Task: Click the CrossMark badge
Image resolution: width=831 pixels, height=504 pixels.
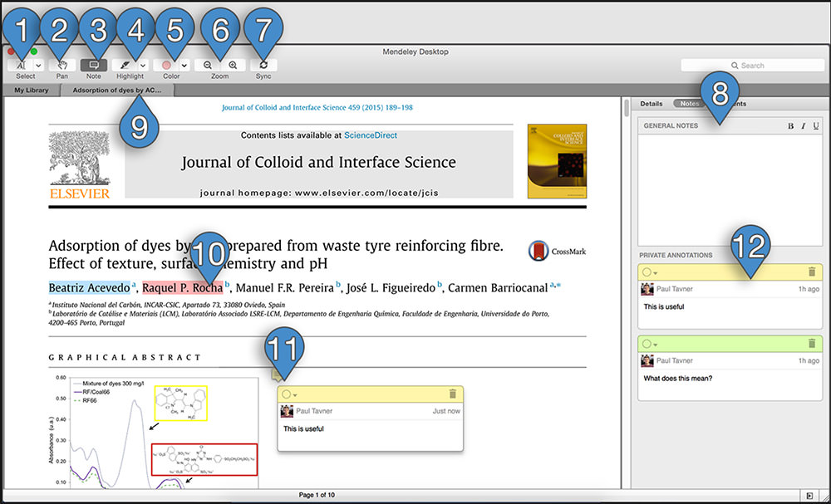Action: [558, 251]
